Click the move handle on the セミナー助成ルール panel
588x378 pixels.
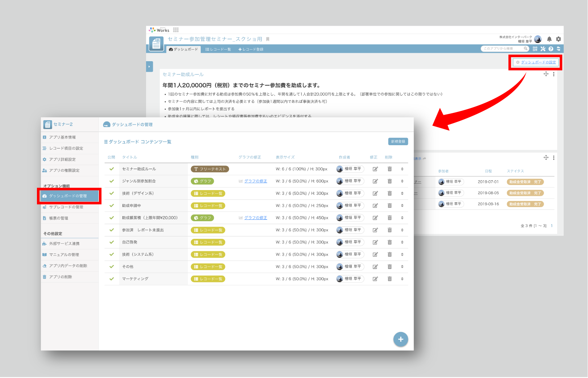(x=546, y=74)
